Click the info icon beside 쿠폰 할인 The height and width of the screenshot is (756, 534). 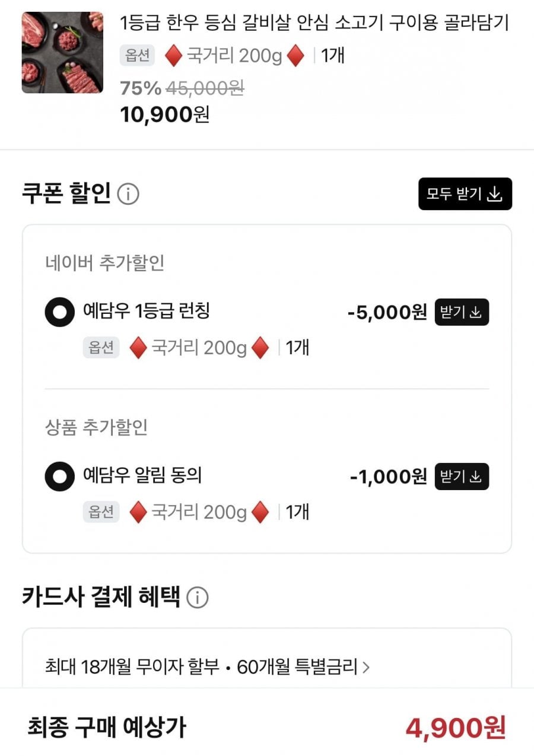click(128, 194)
